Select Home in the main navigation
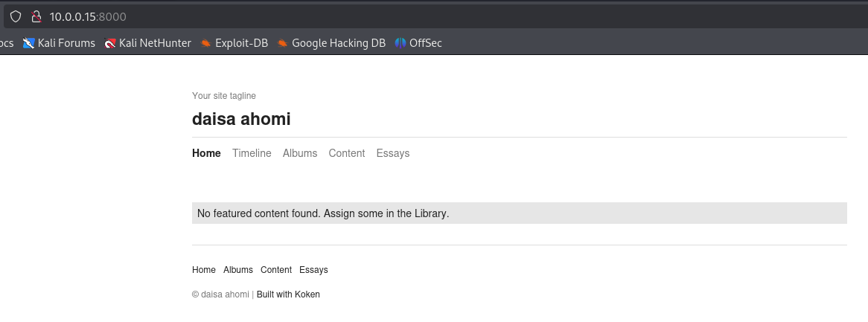The height and width of the screenshot is (322, 868). pos(206,153)
